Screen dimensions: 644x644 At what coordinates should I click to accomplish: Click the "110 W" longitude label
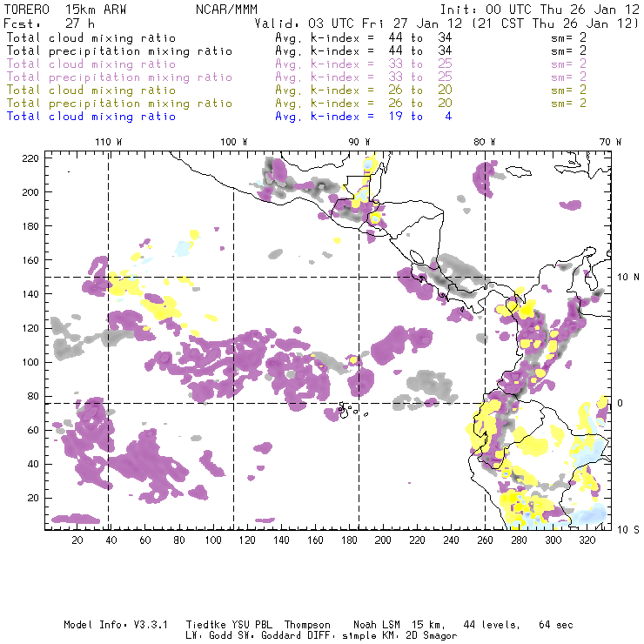pyautogui.click(x=109, y=142)
